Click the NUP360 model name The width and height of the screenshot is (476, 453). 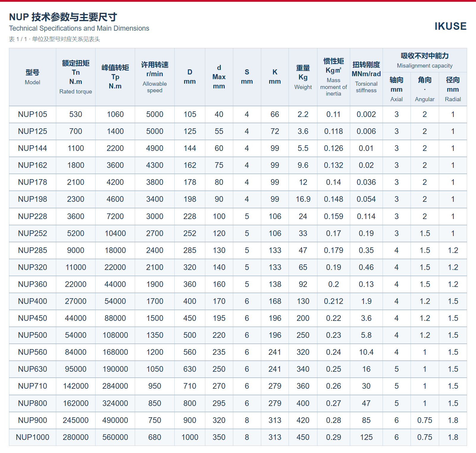coord(32,284)
